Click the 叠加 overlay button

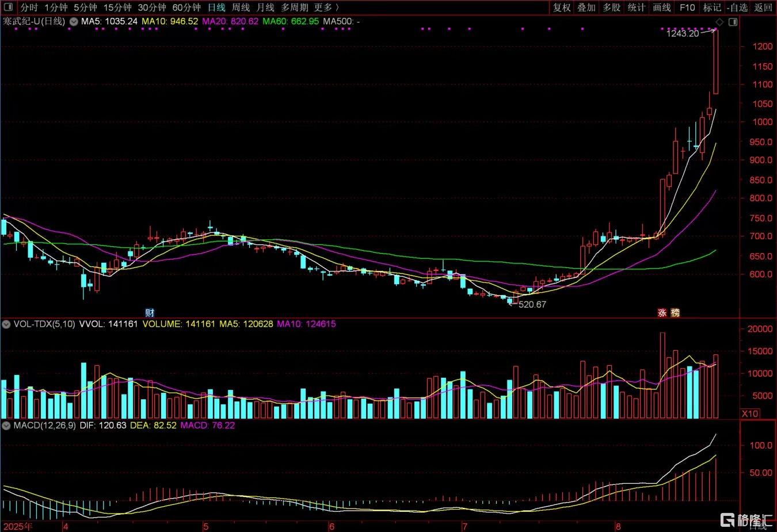[x=586, y=7]
